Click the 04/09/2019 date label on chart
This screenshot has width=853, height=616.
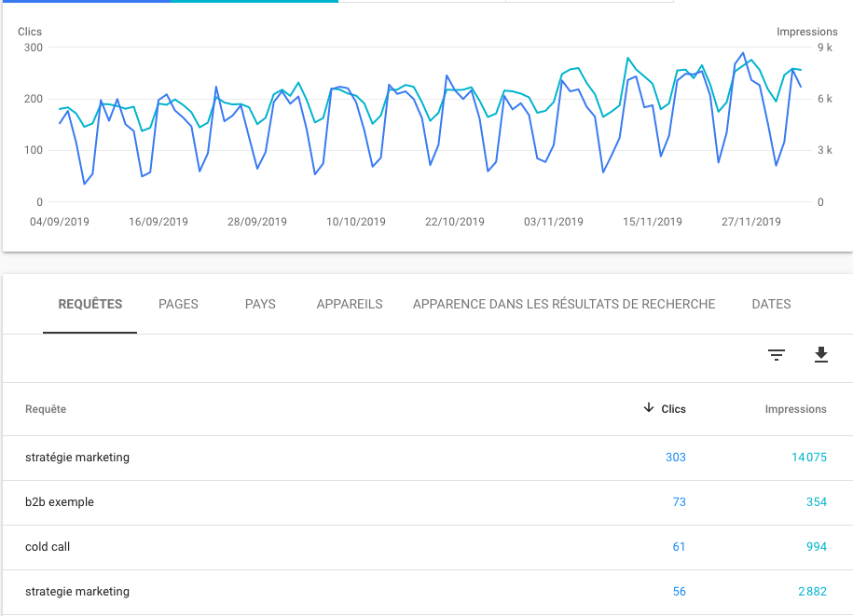pos(60,222)
